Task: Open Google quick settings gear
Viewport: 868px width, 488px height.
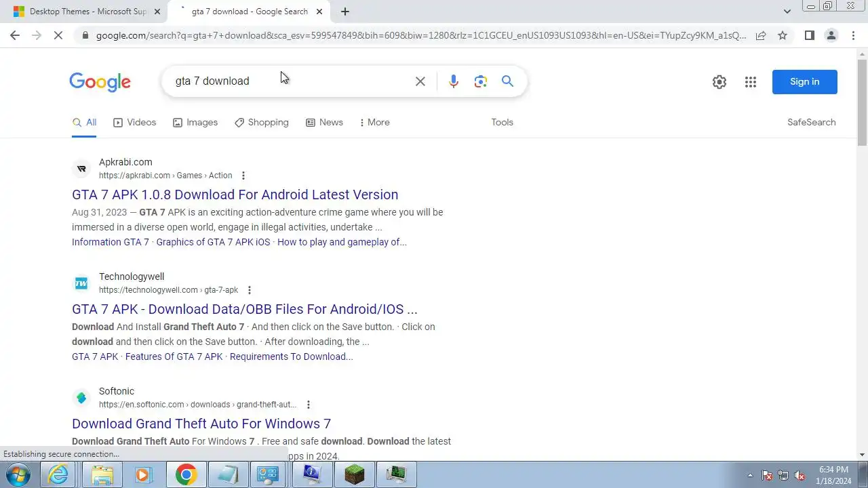Action: coord(719,82)
